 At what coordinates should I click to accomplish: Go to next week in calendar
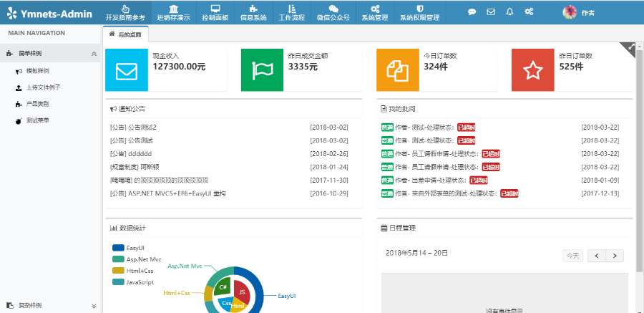[615, 256]
